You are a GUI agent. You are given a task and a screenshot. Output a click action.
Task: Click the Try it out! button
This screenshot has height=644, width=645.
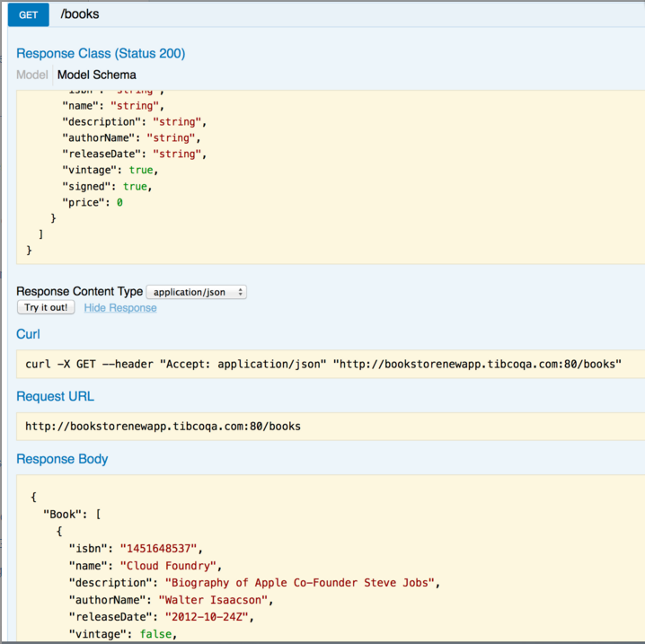(x=46, y=307)
